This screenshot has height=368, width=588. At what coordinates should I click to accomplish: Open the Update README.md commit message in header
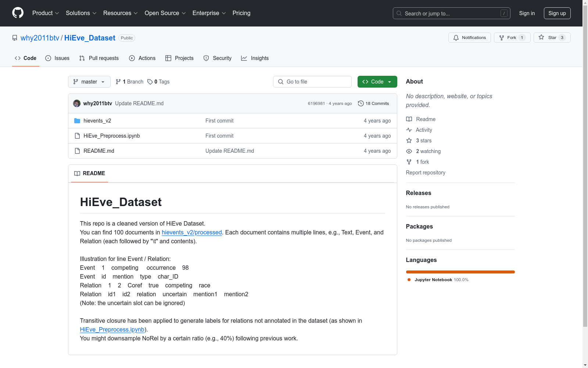(x=139, y=103)
